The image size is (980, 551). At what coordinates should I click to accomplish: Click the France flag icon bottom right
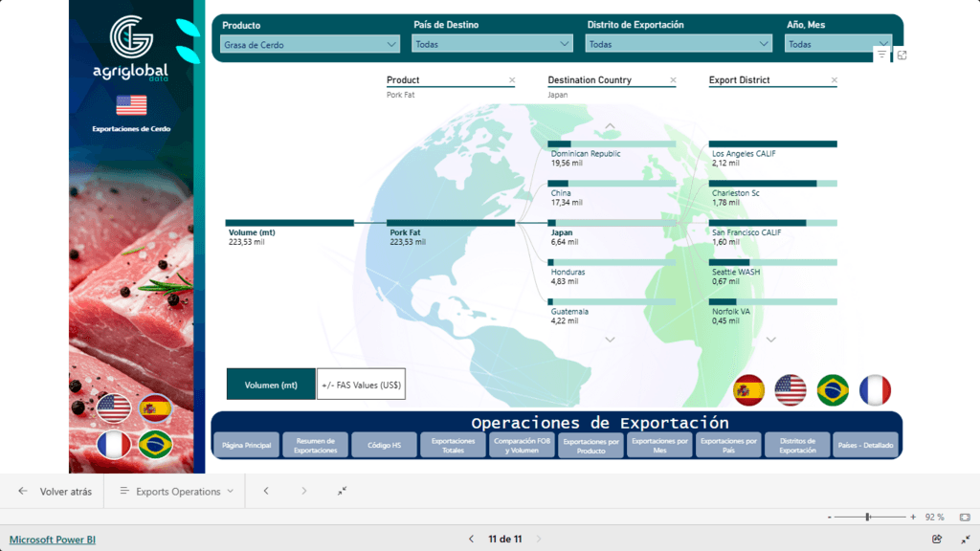coord(875,390)
